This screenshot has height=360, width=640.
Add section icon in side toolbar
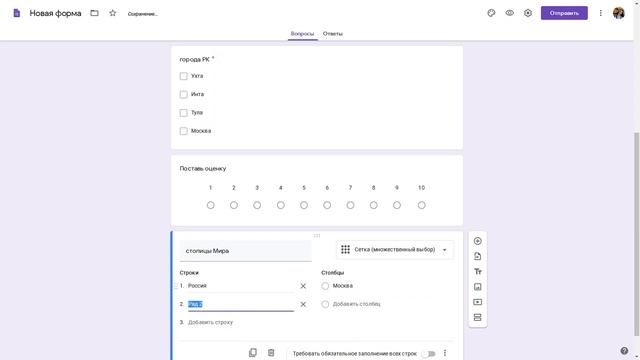pos(478,317)
